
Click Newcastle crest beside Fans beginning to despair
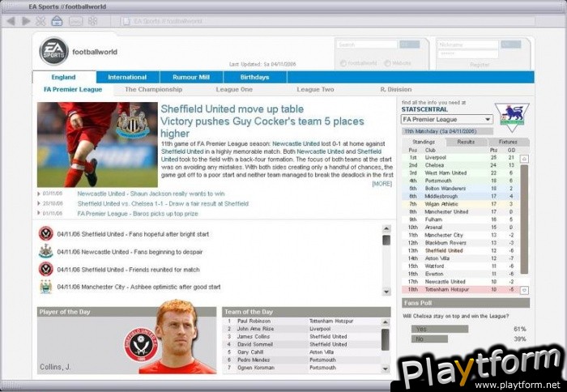click(x=46, y=251)
